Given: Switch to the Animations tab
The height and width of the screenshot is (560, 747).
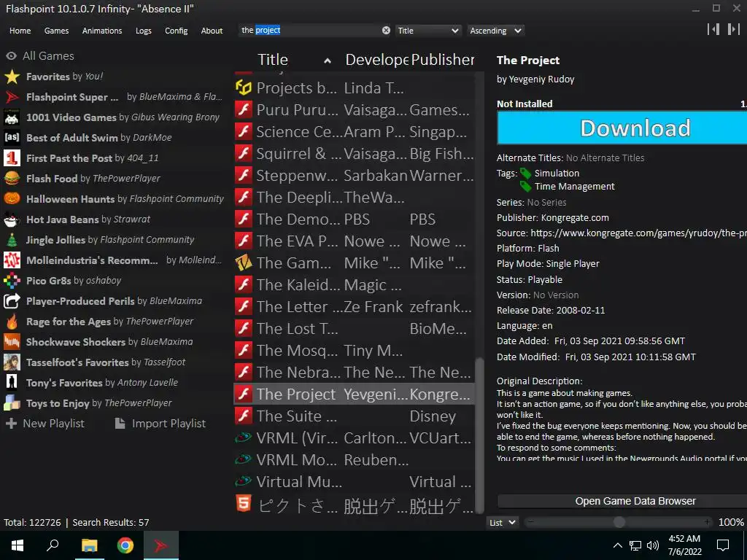Looking at the screenshot, I should 102,31.
